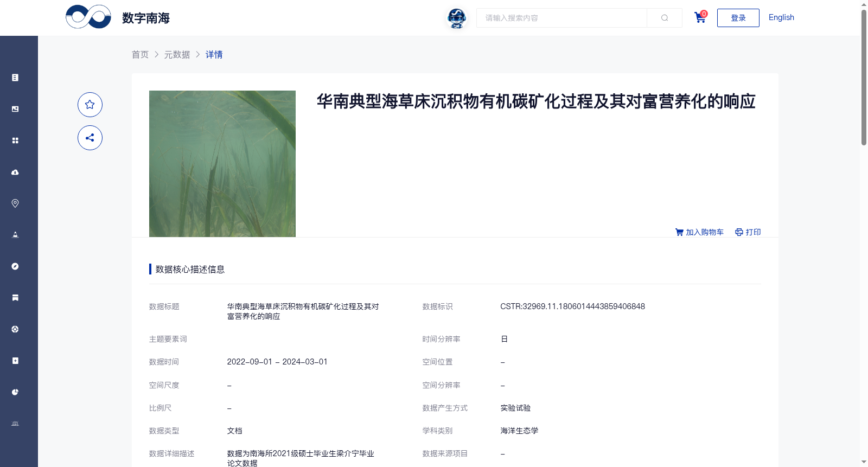Click the 数据详细描述 label
Image resolution: width=868 pixels, height=467 pixels.
point(171,453)
